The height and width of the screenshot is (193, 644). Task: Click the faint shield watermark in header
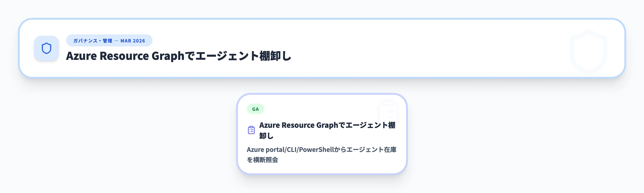[x=588, y=51]
